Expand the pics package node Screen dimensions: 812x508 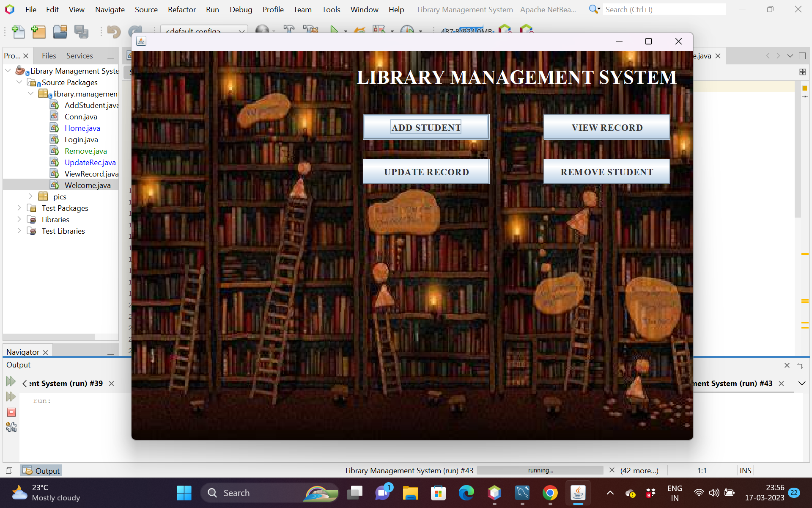30,196
